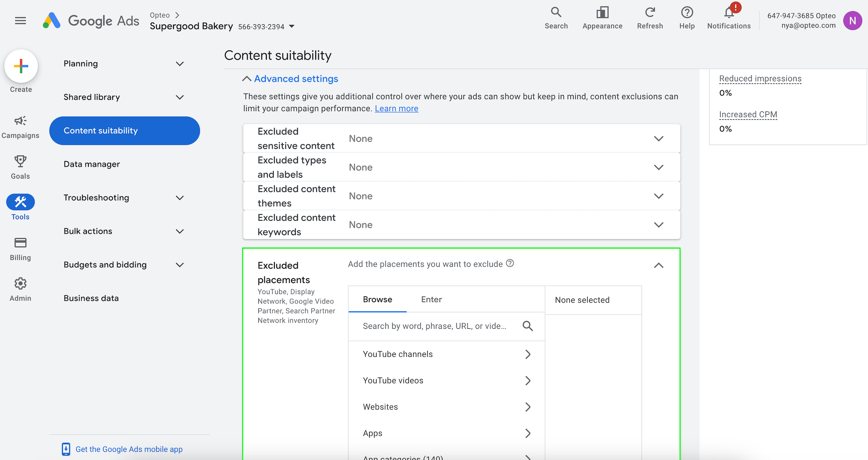
Task: Click the Appearance icon
Action: 602,13
